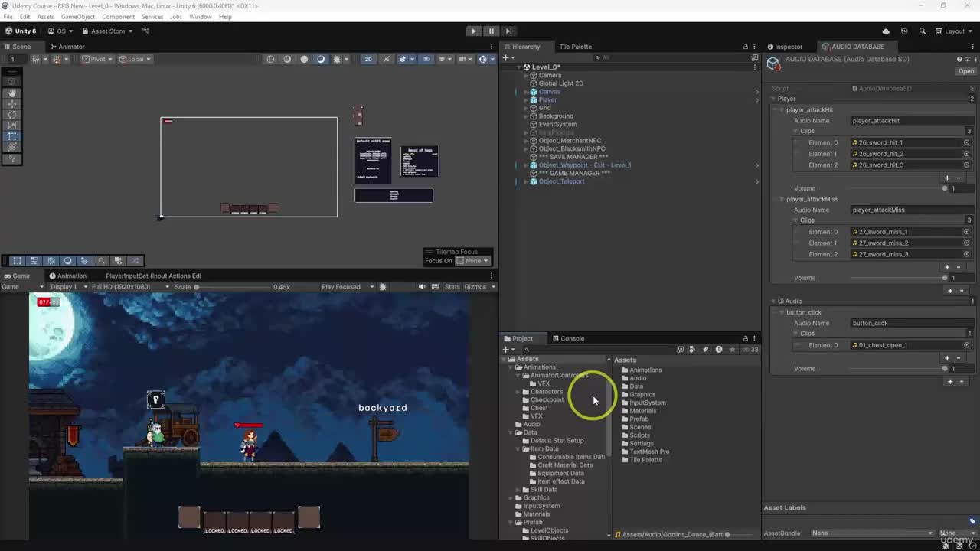Toggle 2D view mode in Scene
The height and width of the screenshot is (551, 980).
click(367, 59)
